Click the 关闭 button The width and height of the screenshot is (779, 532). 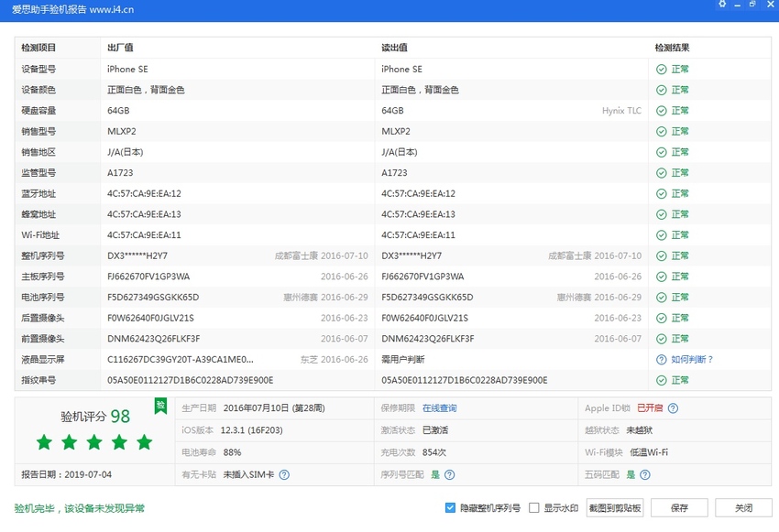pos(744,507)
